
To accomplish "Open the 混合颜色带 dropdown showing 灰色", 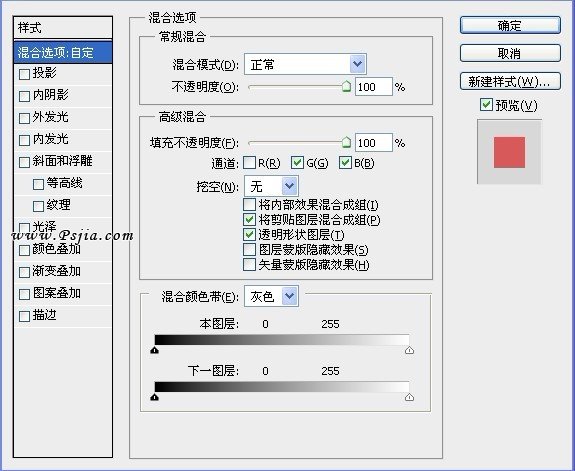I will tap(271, 296).
